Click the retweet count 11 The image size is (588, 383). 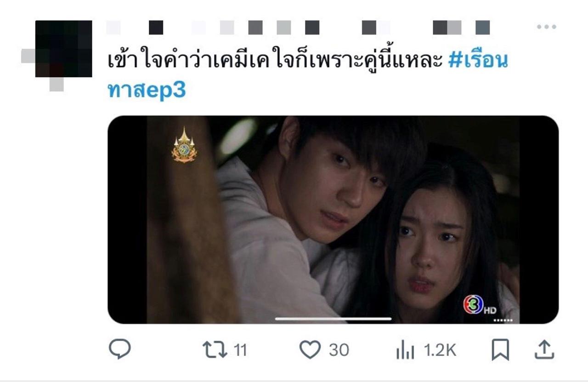tap(240, 350)
